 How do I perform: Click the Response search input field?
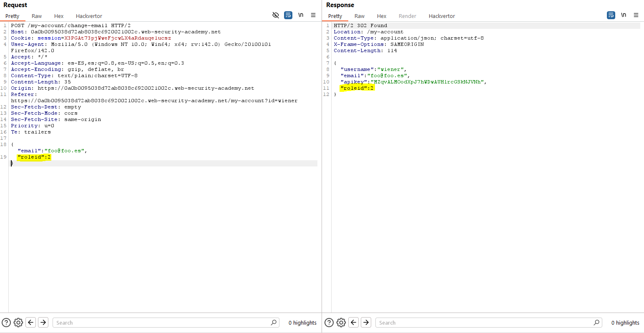pos(486,323)
